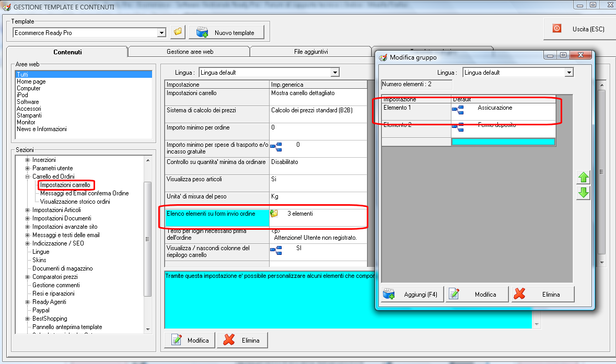The height and width of the screenshot is (364, 616).
Task: Select Home page in Aree web list
Action: [x=31, y=81]
